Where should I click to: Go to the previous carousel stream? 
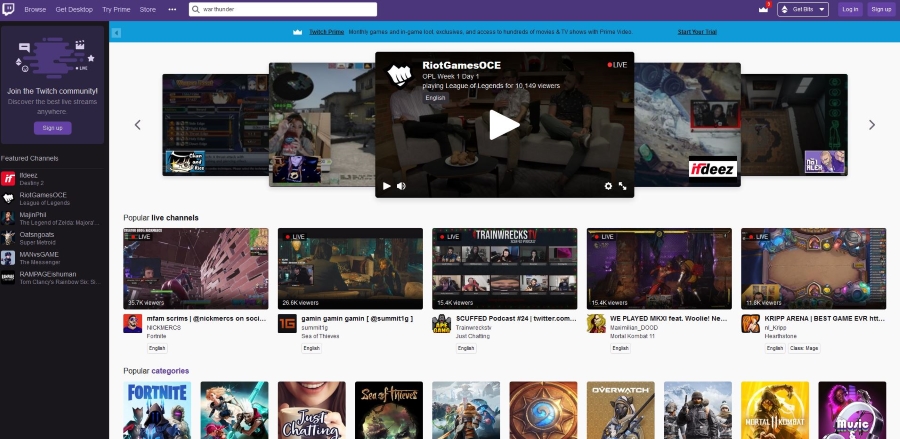[137, 125]
